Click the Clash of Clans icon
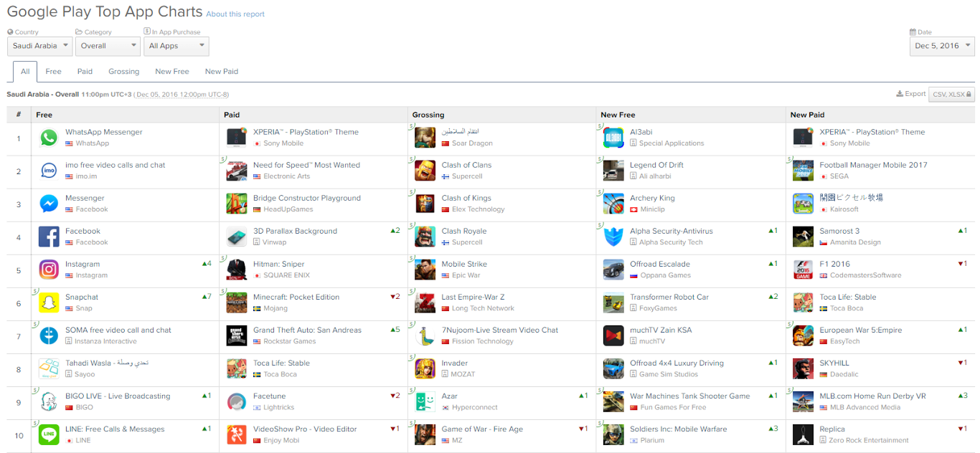The image size is (980, 453). click(x=425, y=171)
